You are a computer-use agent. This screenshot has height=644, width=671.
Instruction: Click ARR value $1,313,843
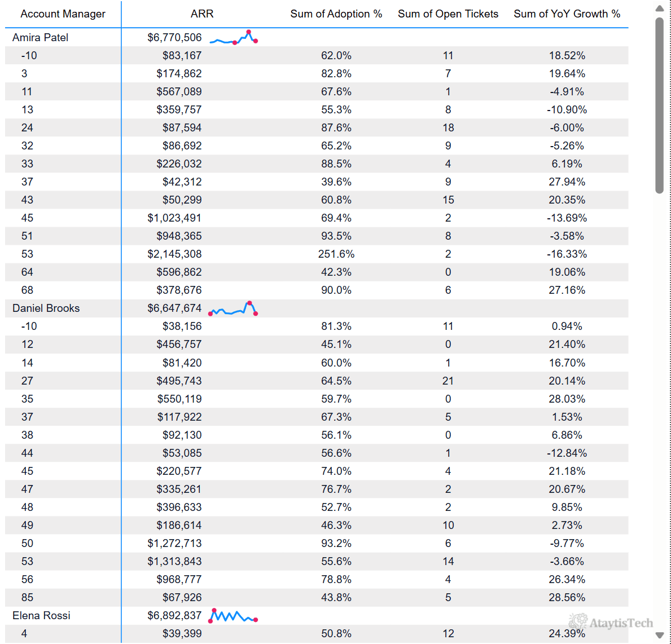tap(174, 562)
